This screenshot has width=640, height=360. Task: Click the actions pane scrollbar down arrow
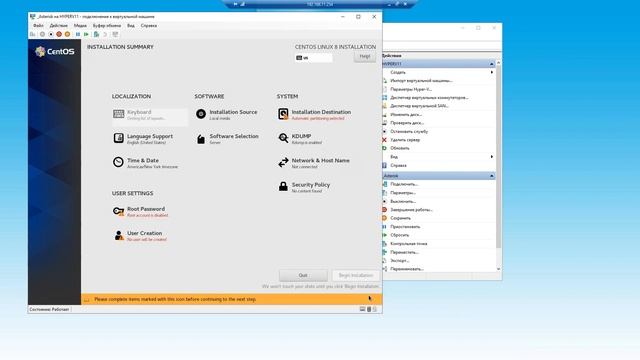pyautogui.click(x=498, y=269)
